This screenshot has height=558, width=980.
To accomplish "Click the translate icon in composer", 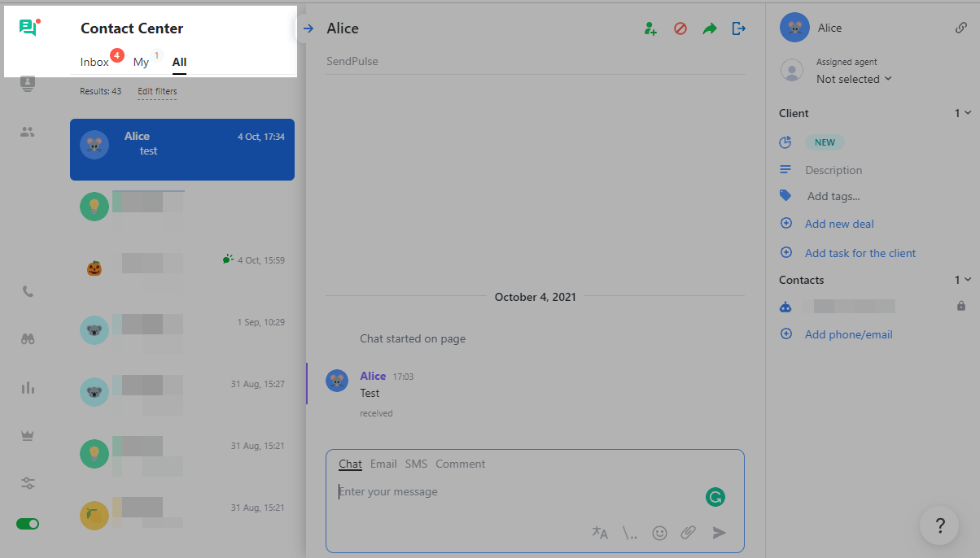I will click(x=600, y=533).
